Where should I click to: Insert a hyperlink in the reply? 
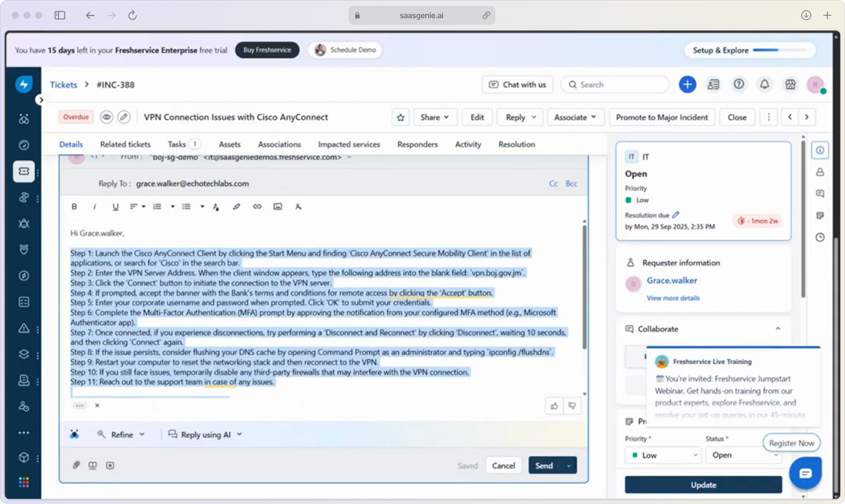257,207
